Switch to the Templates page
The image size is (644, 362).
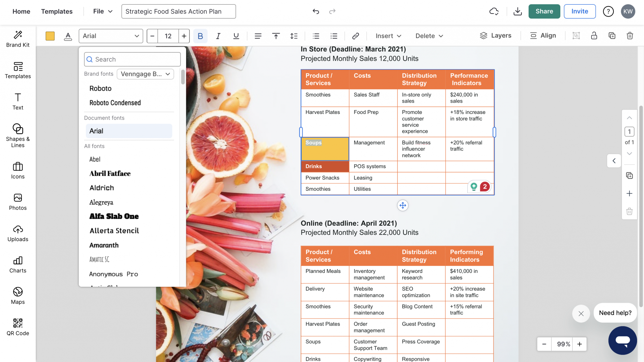coord(57,11)
